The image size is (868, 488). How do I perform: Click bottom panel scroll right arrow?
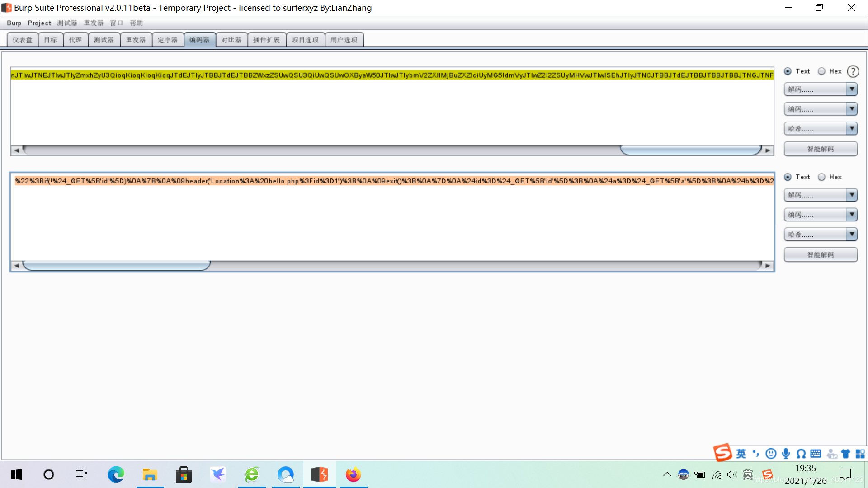click(x=768, y=266)
